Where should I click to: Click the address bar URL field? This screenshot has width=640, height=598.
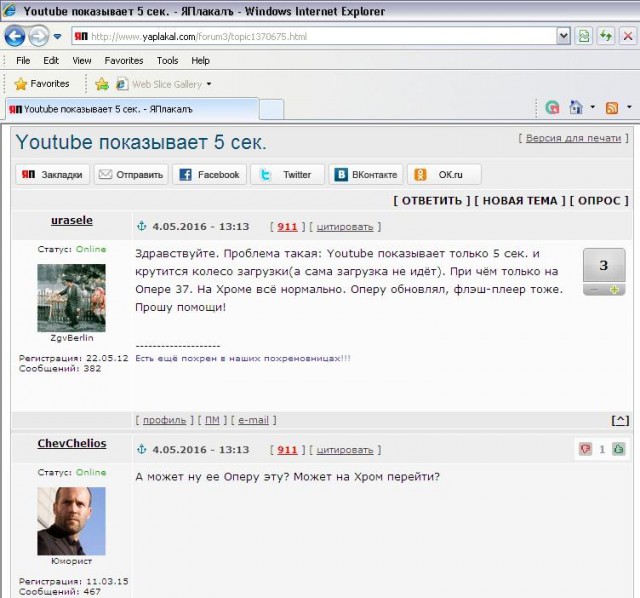320,36
